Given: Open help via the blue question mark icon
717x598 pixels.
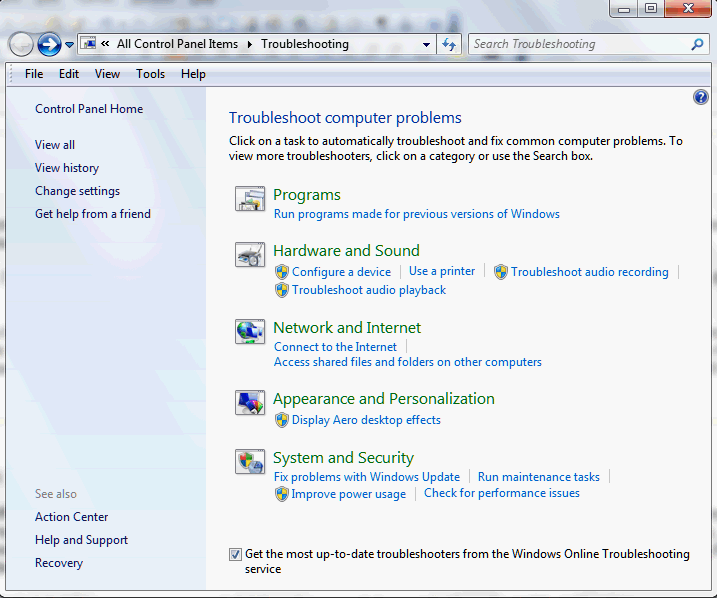Looking at the screenshot, I should point(701,97).
